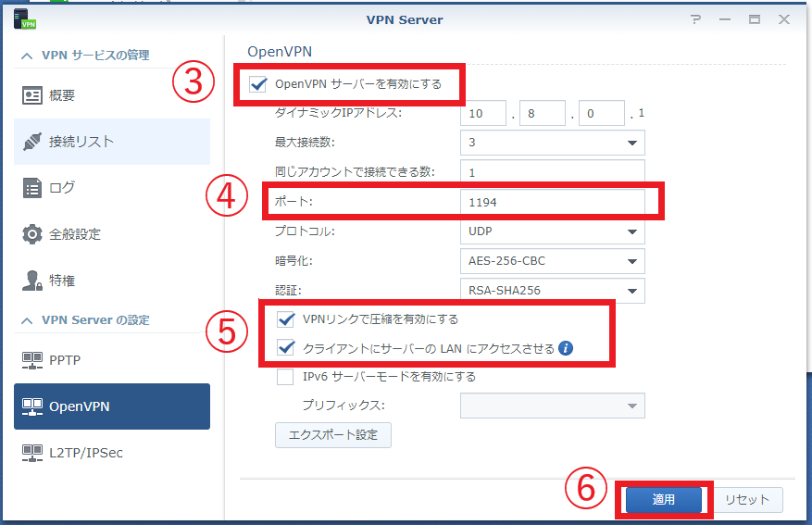Click the OpenVPN section heading text
Screen dimensions: 812x525
click(x=280, y=52)
